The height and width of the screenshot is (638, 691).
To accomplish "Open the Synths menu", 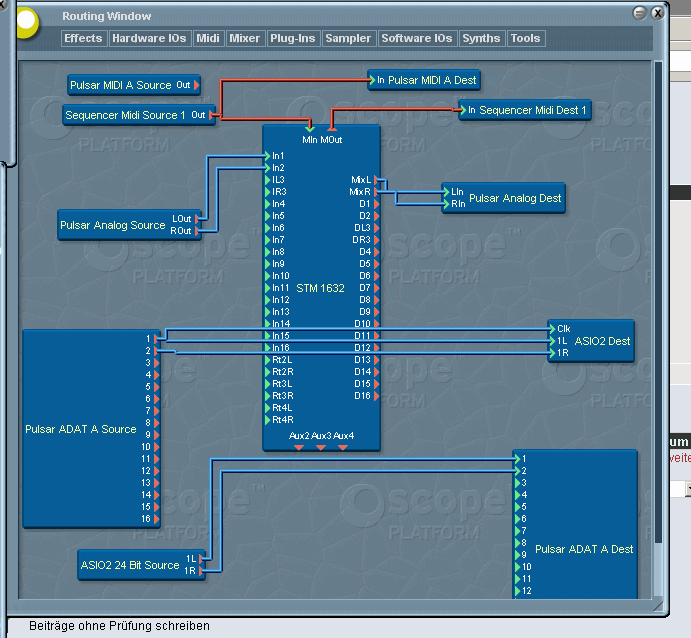I will tap(481, 38).
